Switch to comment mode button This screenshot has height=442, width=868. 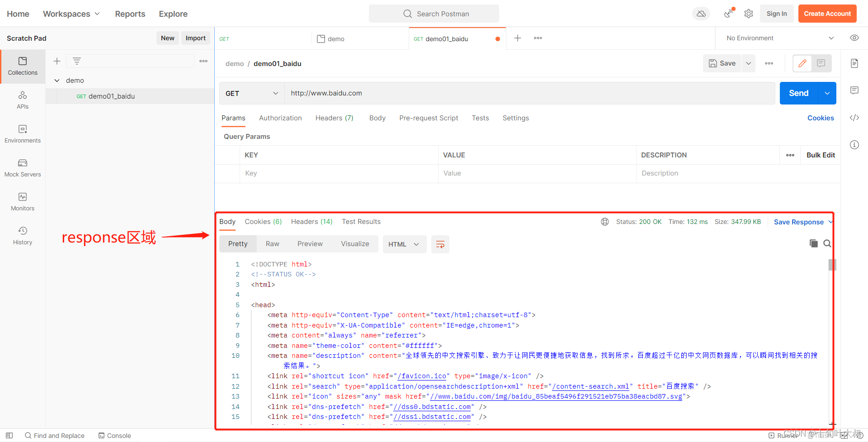coord(821,63)
